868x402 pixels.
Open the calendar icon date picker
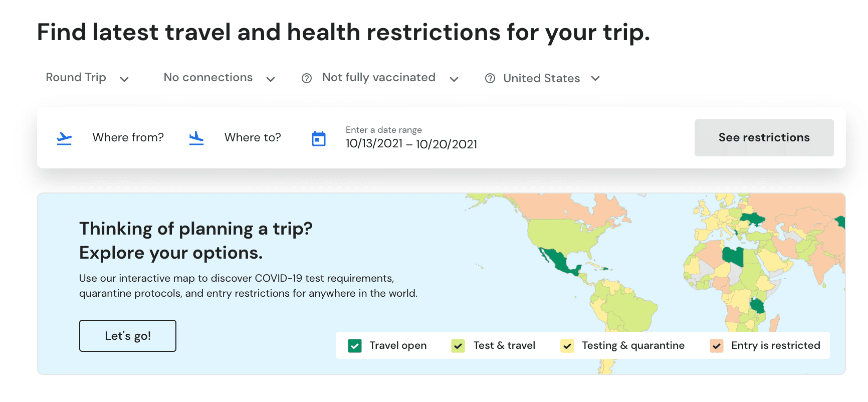coord(319,139)
